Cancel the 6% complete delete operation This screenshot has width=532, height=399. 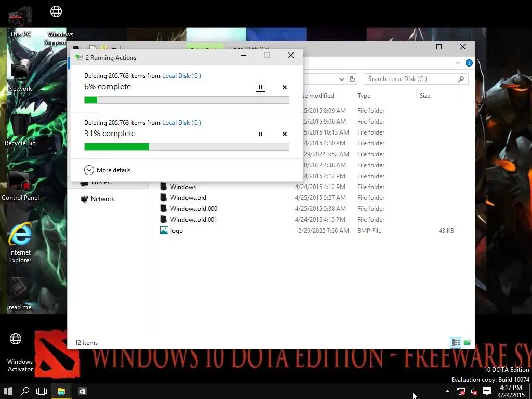285,87
